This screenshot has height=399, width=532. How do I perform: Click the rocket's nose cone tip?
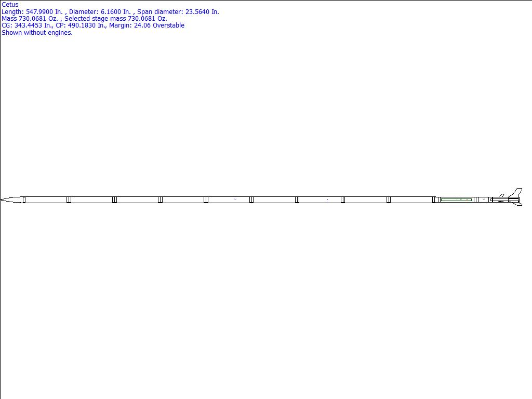2,199
